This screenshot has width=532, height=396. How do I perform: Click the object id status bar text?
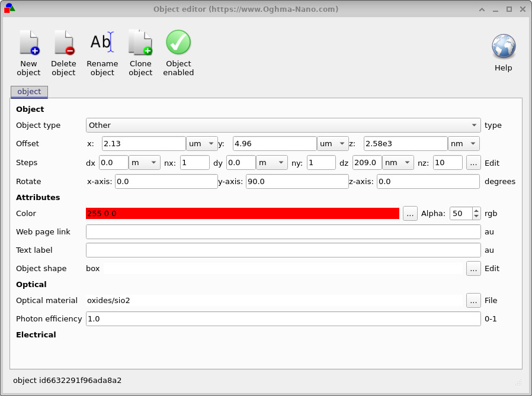tap(67, 381)
